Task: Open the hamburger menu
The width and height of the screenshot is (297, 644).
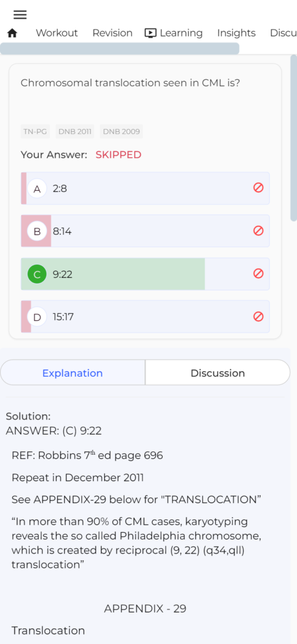Action: 20,15
